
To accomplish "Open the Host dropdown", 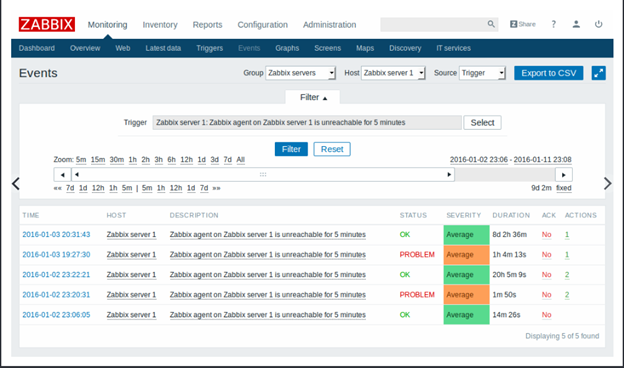I will pos(393,73).
